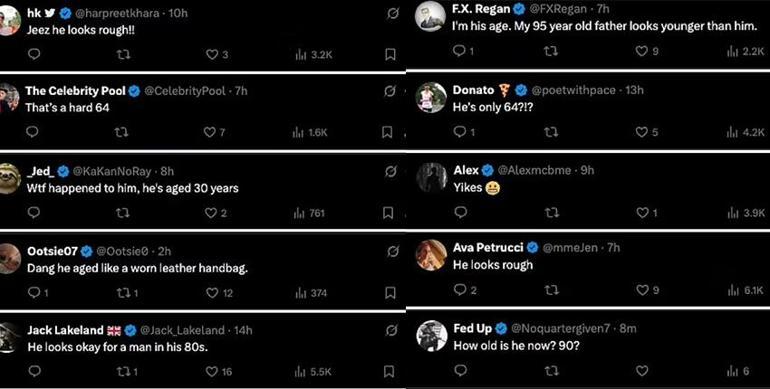The height and width of the screenshot is (389, 770).
Task: Reply to _Jed_'s 'aged 30 years' tweet
Action: (x=33, y=212)
